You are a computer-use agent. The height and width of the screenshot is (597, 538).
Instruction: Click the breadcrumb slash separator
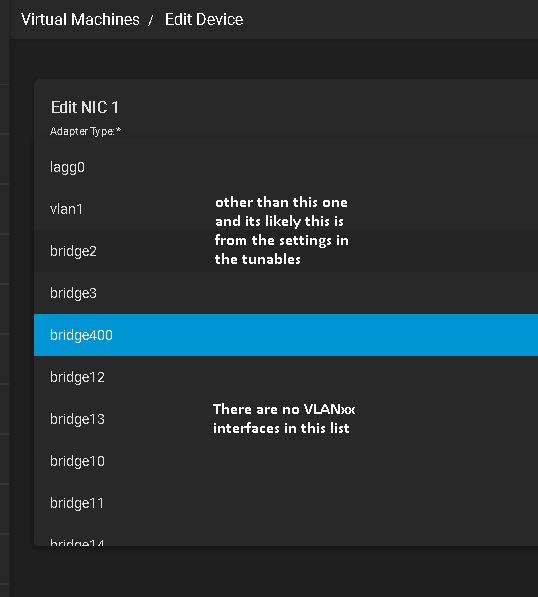tap(151, 20)
